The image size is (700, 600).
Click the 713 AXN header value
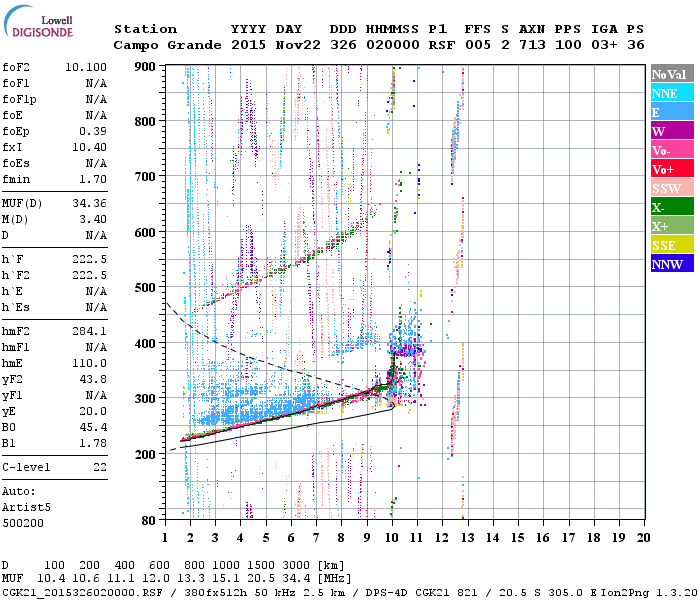click(x=532, y=45)
